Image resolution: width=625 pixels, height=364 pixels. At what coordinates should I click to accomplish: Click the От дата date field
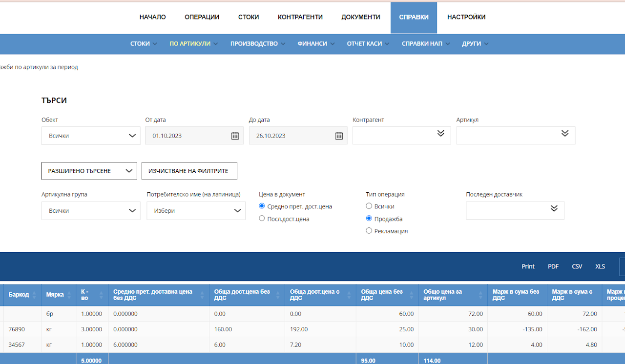tap(194, 136)
